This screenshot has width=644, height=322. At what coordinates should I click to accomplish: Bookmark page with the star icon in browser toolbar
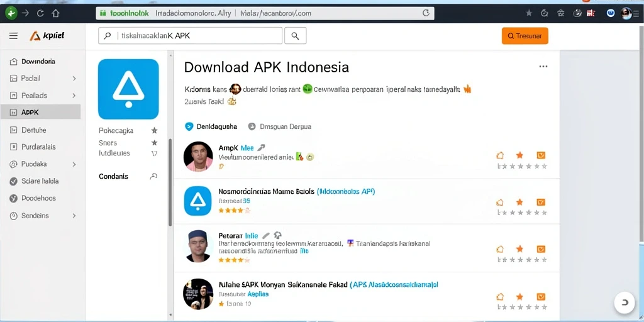tap(529, 13)
